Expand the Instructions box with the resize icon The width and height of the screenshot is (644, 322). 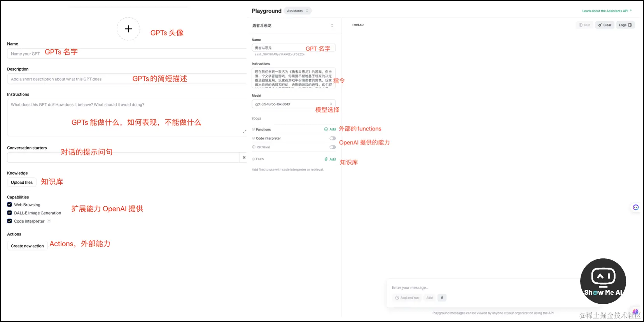(x=245, y=132)
